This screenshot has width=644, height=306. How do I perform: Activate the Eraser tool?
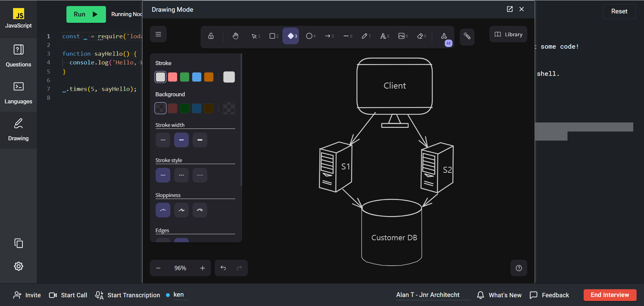[x=420, y=36]
